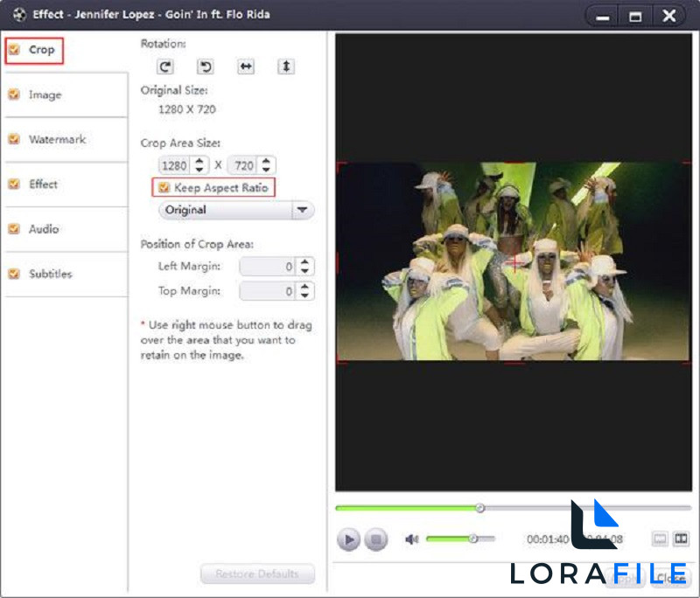Flip video horizontally
The height and width of the screenshot is (598, 700).
[x=246, y=67]
